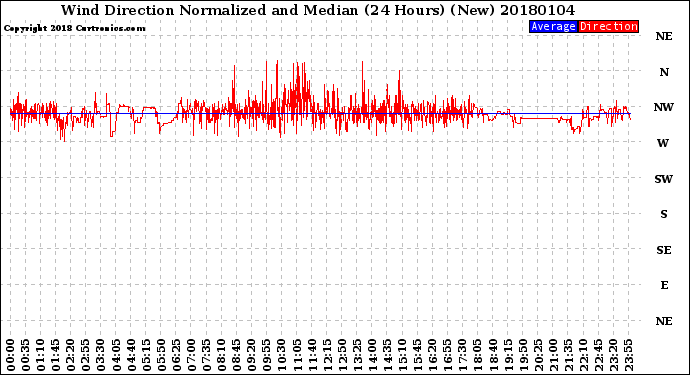Screen dimensions: 690x375
Task: Click the 09:20 time axis label
Action: [252, 355]
